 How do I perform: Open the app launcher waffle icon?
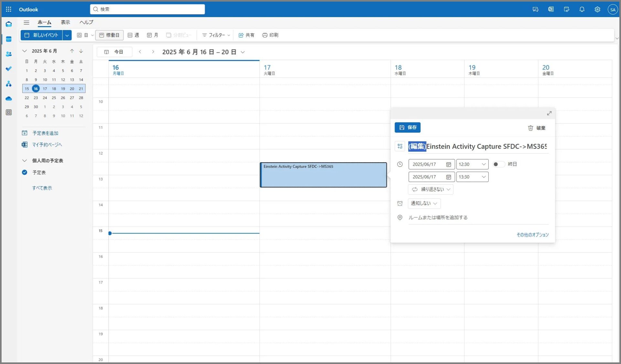point(9,9)
